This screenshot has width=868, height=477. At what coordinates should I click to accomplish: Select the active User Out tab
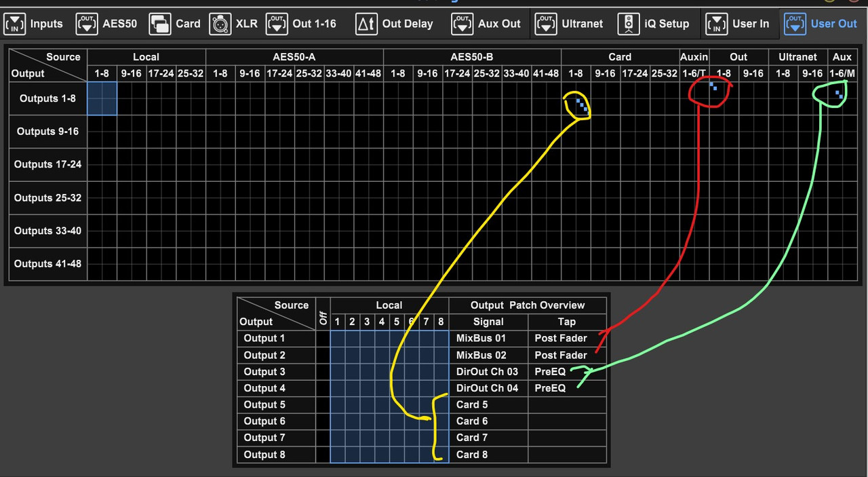pyautogui.click(x=821, y=24)
